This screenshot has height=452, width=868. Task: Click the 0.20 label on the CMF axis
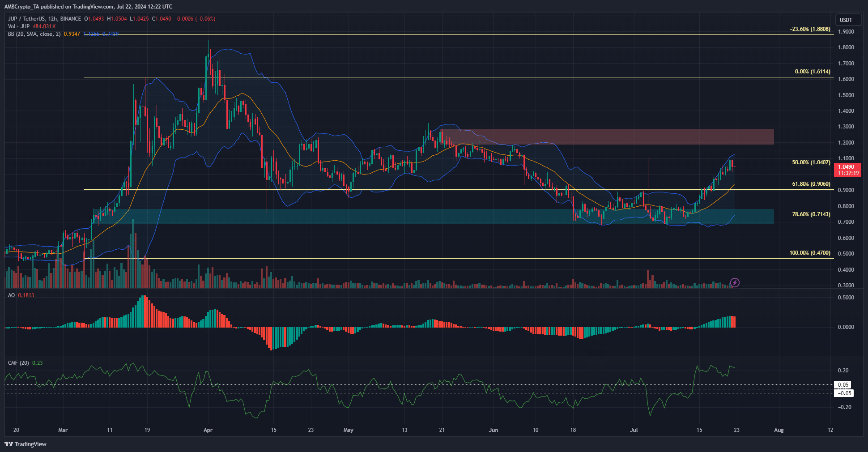pos(843,371)
